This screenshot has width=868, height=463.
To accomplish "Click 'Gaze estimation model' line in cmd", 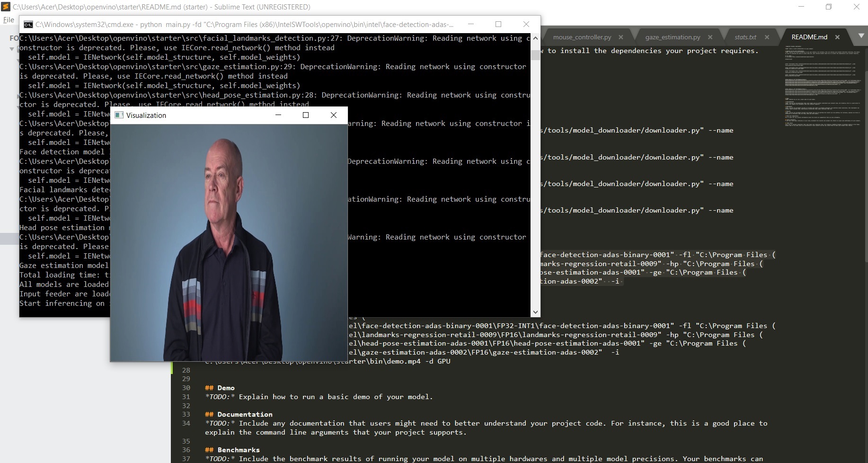I will coord(64,266).
